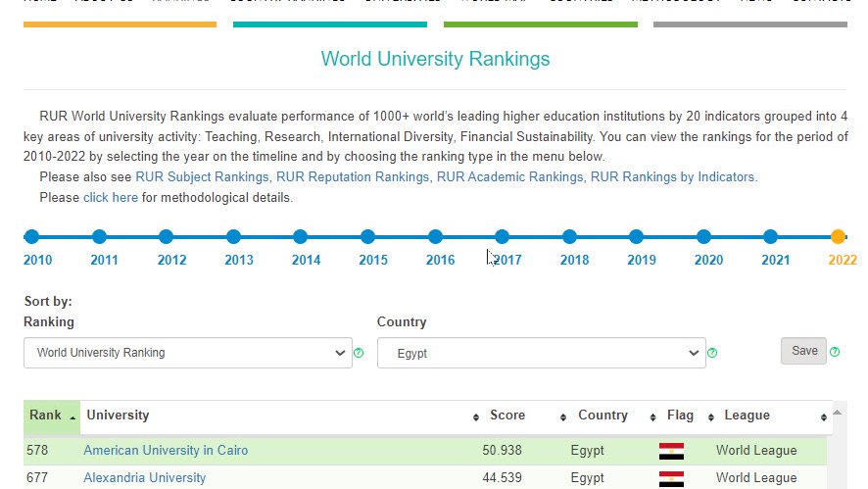Sort table by Rank column
This screenshot has width=868, height=489.
[x=52, y=416]
